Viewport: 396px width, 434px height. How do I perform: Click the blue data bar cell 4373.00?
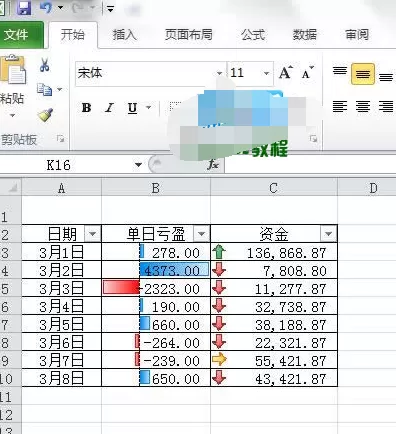click(156, 270)
